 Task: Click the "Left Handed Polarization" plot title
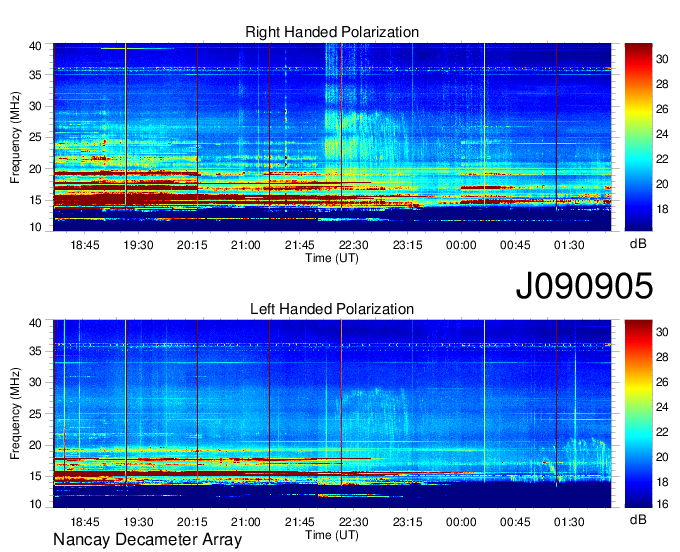332,309
